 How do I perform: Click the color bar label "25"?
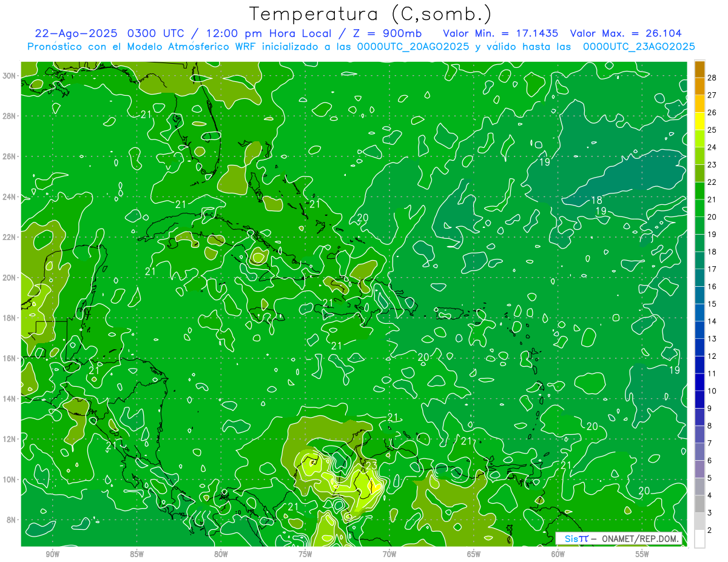click(712, 130)
